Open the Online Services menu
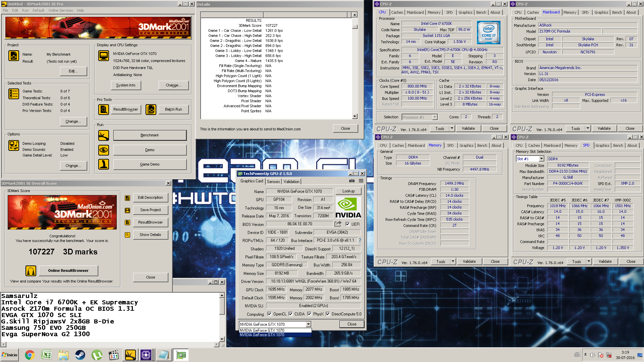This screenshot has width=644, height=362. tap(60, 10)
